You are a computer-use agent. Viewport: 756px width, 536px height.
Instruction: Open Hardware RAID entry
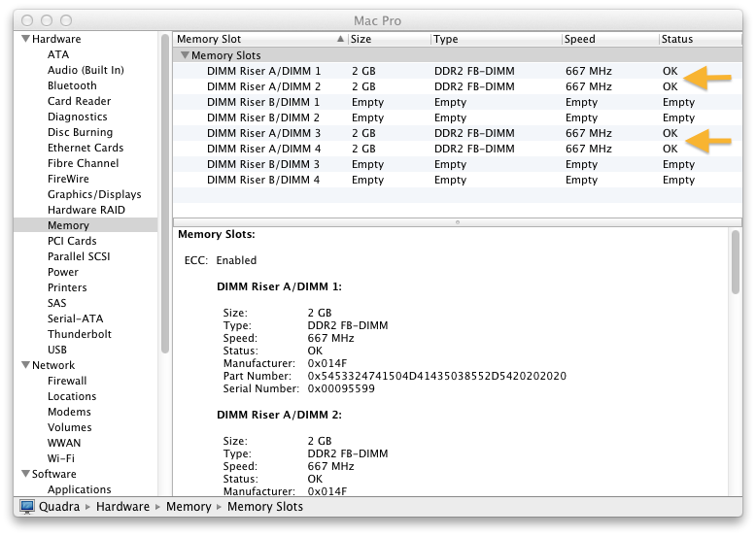pyautogui.click(x=86, y=210)
